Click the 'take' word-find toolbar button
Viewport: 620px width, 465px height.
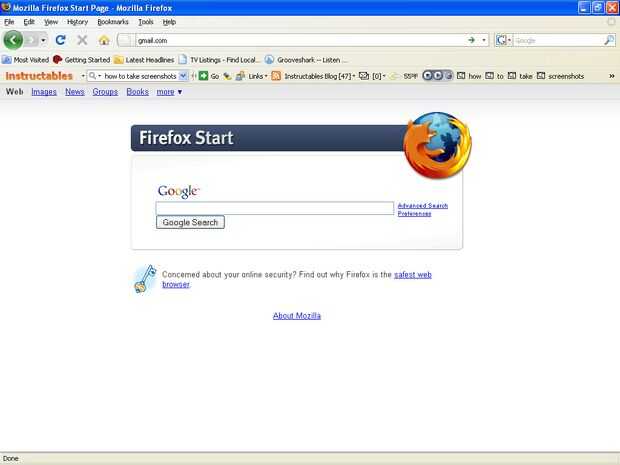tap(520, 76)
